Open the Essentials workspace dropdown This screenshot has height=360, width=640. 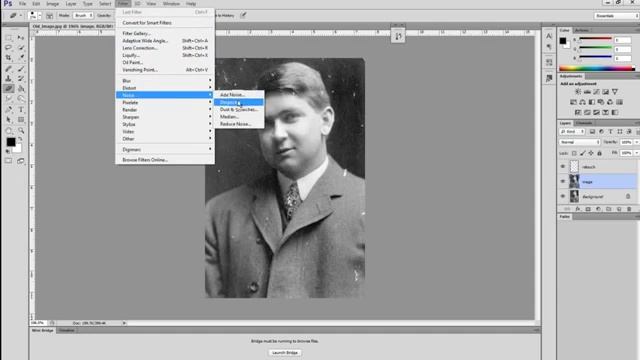616,16
